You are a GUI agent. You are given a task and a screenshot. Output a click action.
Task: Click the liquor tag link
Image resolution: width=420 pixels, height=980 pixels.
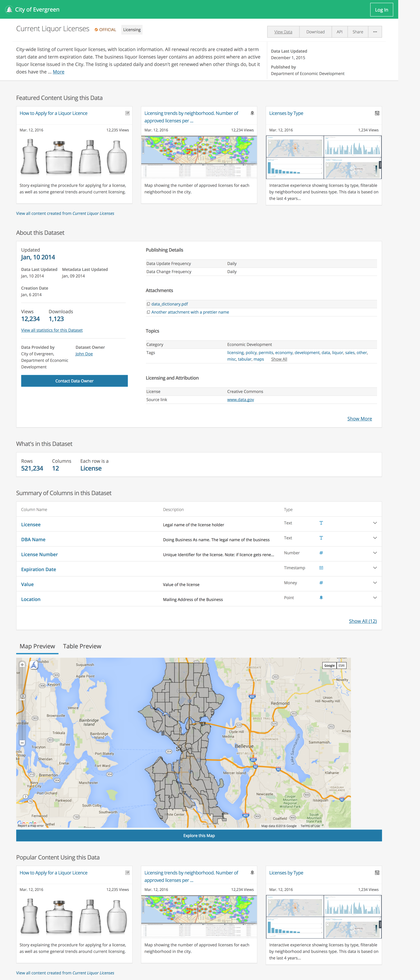click(338, 353)
